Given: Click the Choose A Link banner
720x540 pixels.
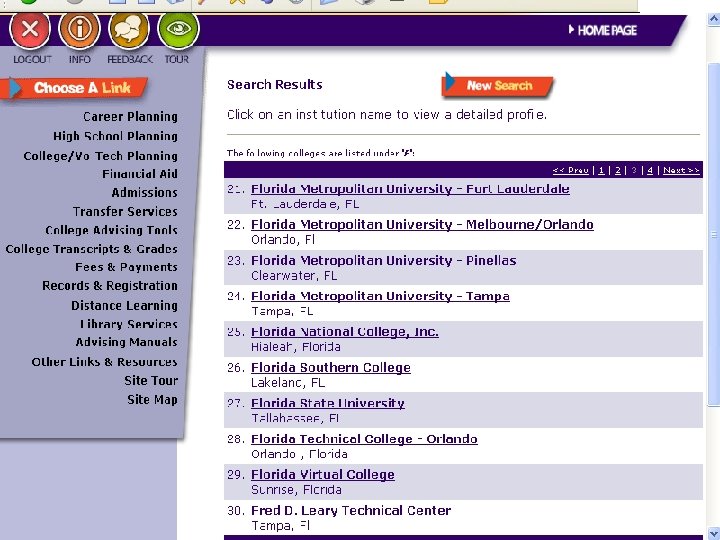Looking at the screenshot, I should coord(74,88).
